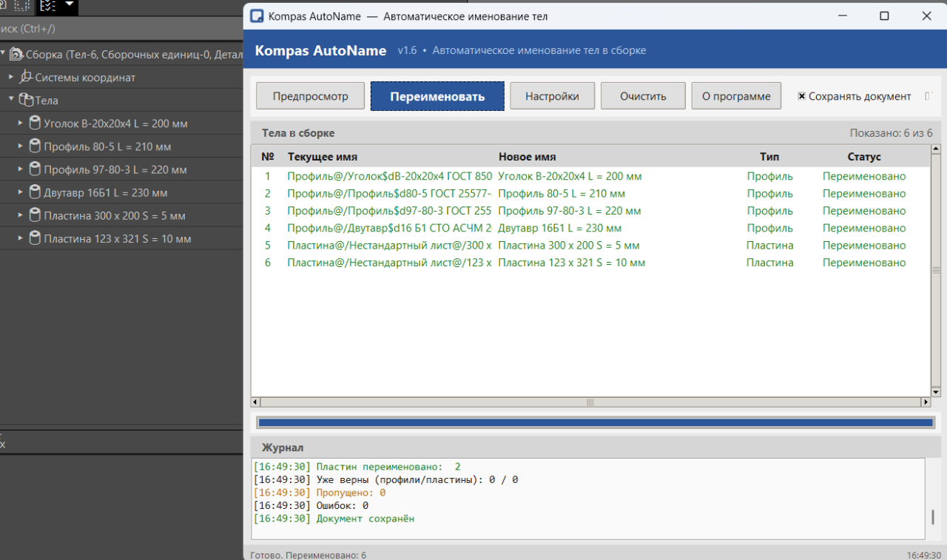Click the Статус column header
Viewport: 947px width, 560px height.
coord(864,157)
